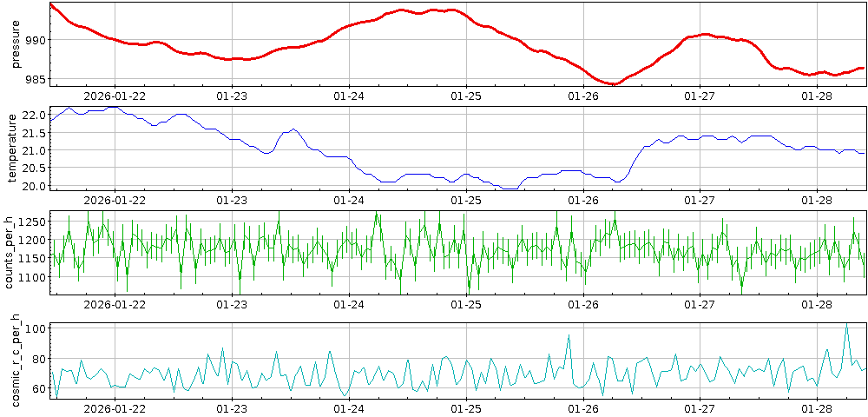Click the 2026-01-22 date under pressure plot
The image size is (868, 417).
tap(115, 96)
